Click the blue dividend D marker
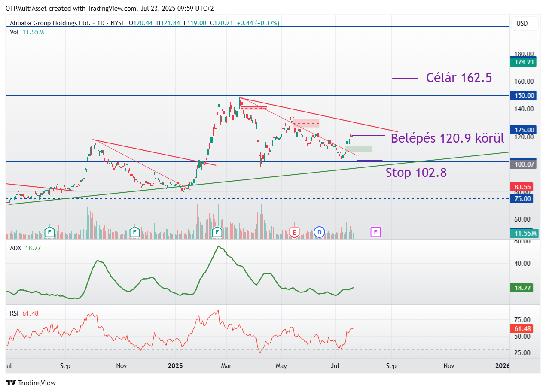 coord(319,232)
